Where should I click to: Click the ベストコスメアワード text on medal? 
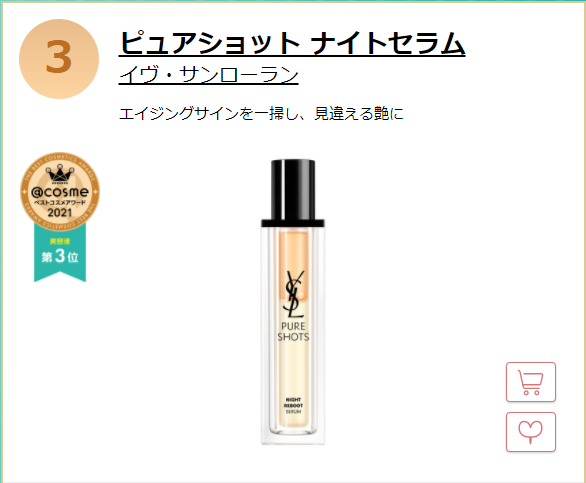[60, 202]
